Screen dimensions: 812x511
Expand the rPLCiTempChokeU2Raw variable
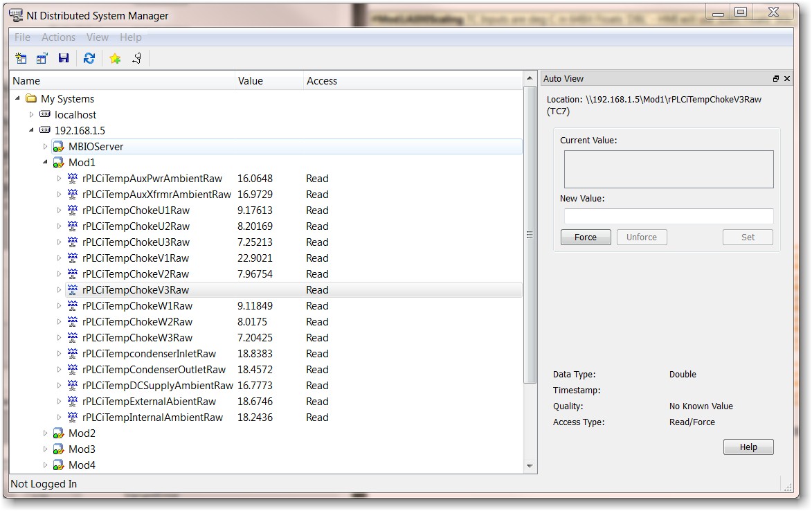pyautogui.click(x=59, y=226)
